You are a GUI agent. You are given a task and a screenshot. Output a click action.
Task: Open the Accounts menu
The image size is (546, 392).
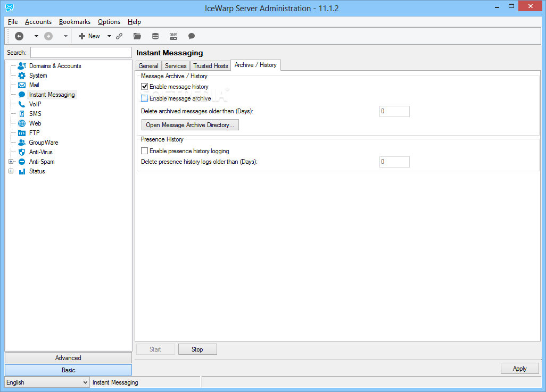pos(38,22)
